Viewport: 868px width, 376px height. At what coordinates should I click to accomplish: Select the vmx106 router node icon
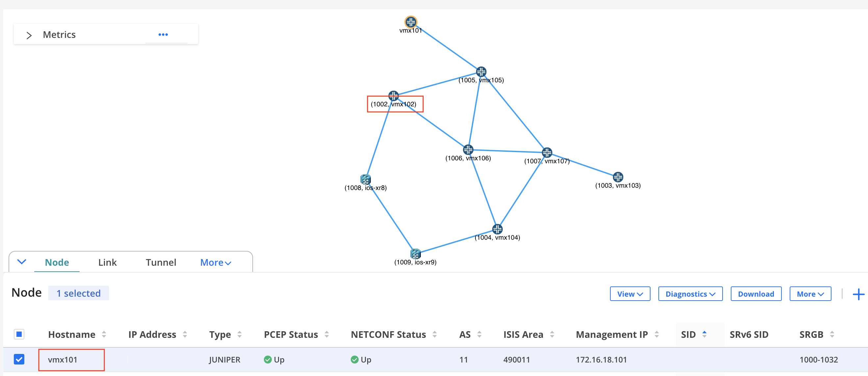click(x=468, y=150)
